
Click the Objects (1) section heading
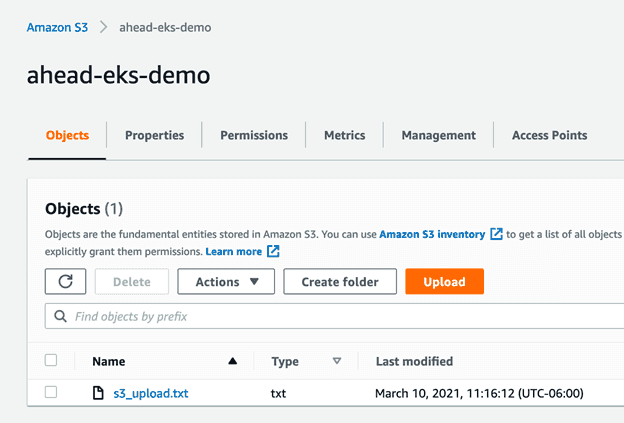84,209
